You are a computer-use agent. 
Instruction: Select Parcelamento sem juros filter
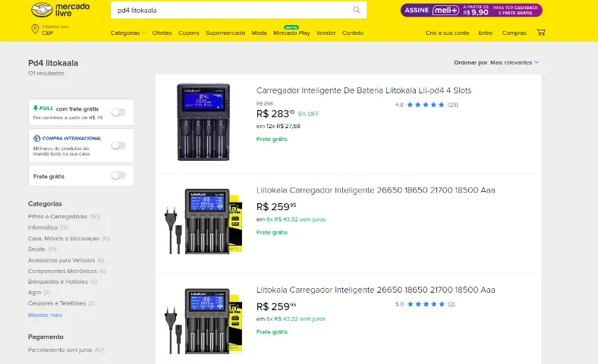coord(66,350)
